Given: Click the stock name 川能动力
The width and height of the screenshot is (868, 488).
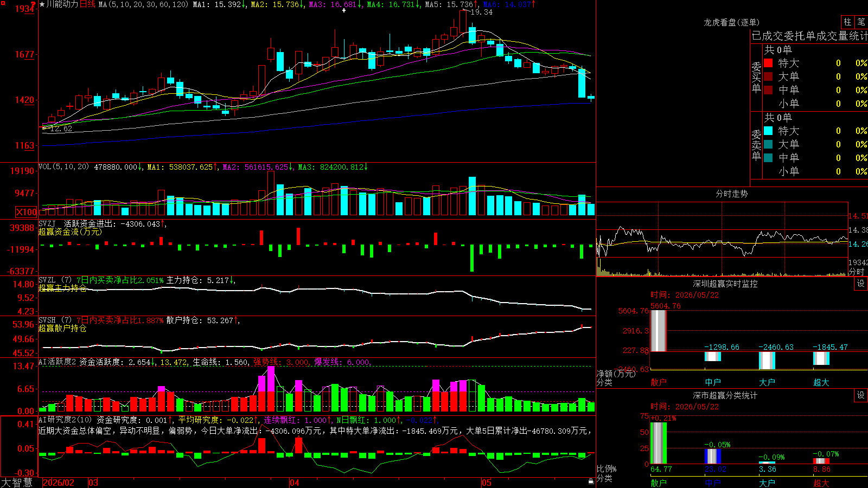Looking at the screenshot, I should pos(62,4).
